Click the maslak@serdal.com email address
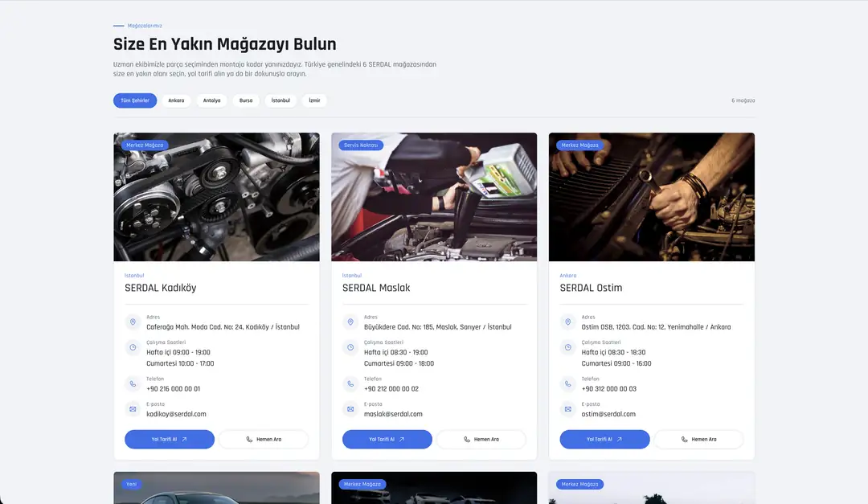 tap(393, 414)
